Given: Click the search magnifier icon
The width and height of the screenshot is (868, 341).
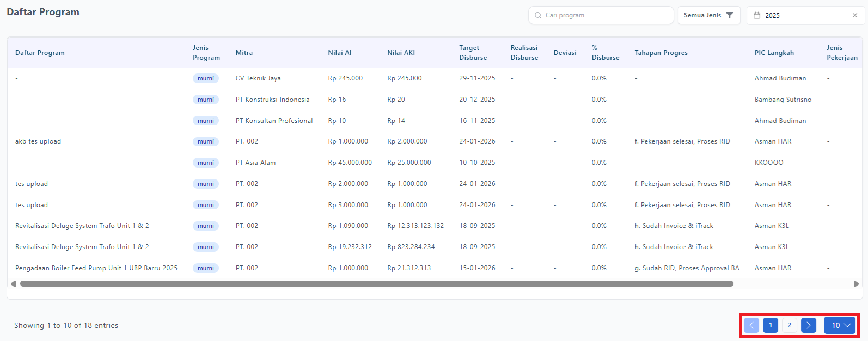Looking at the screenshot, I should point(538,15).
